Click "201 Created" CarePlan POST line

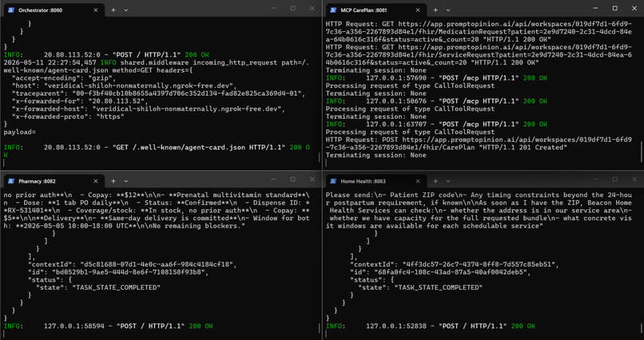pos(479,144)
